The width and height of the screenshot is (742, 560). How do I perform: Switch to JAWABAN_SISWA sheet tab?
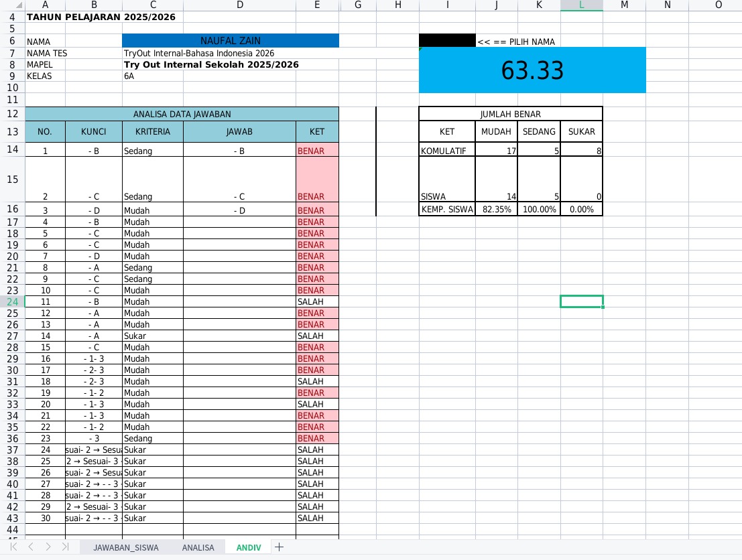pos(126,548)
